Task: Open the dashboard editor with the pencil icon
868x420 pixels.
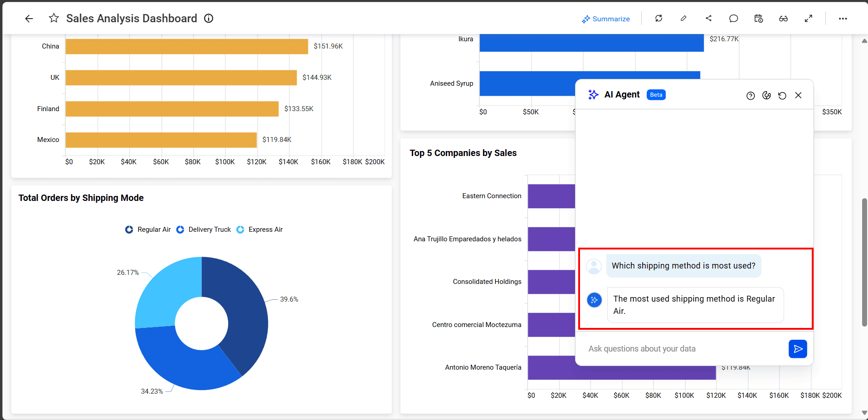Action: (683, 19)
